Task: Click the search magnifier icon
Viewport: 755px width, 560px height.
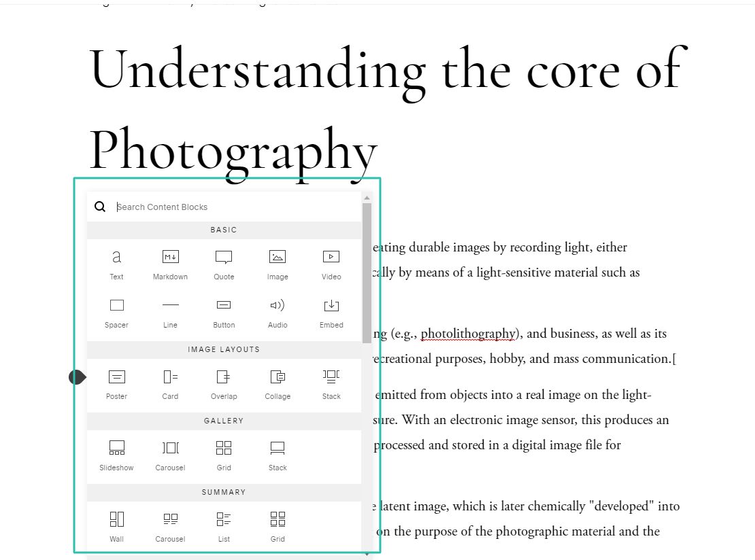Action: [100, 207]
